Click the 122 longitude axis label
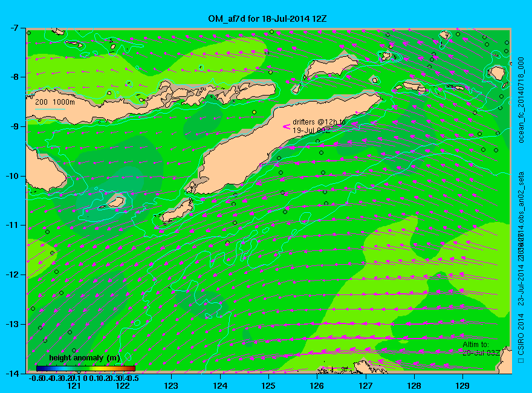This screenshot has width=532, height=393. click(123, 386)
